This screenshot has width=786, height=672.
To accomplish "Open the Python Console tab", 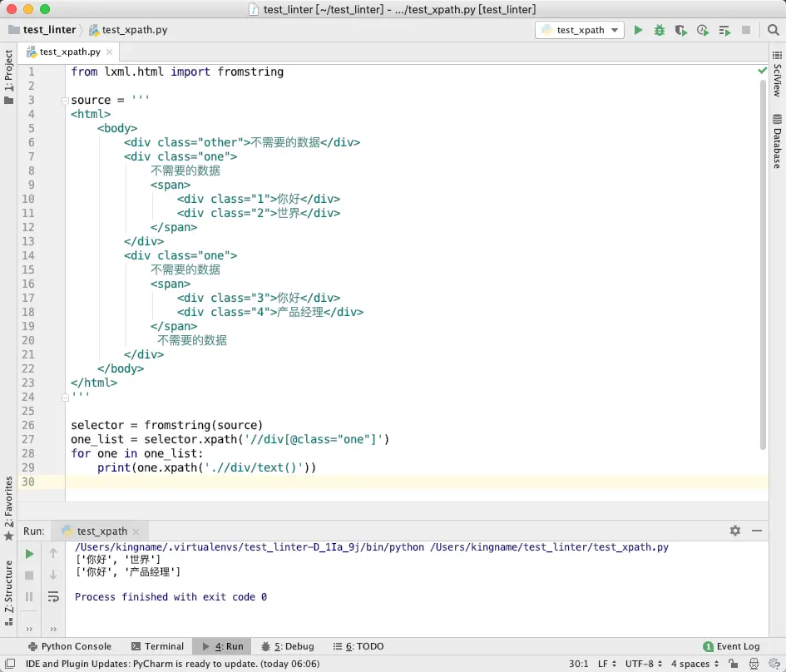I will tap(70, 646).
